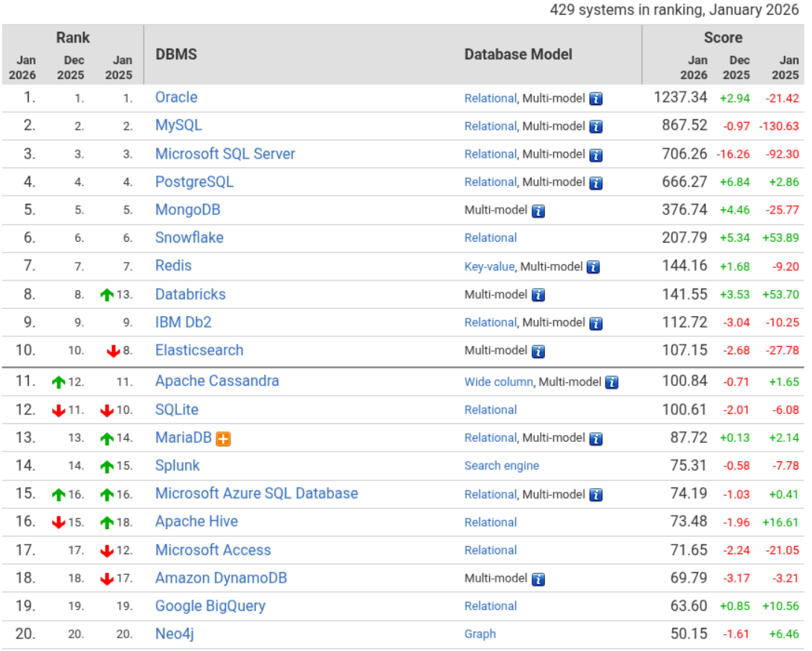812x651 pixels.
Task: Click Relational model link in Snowflake row
Action: click(491, 238)
